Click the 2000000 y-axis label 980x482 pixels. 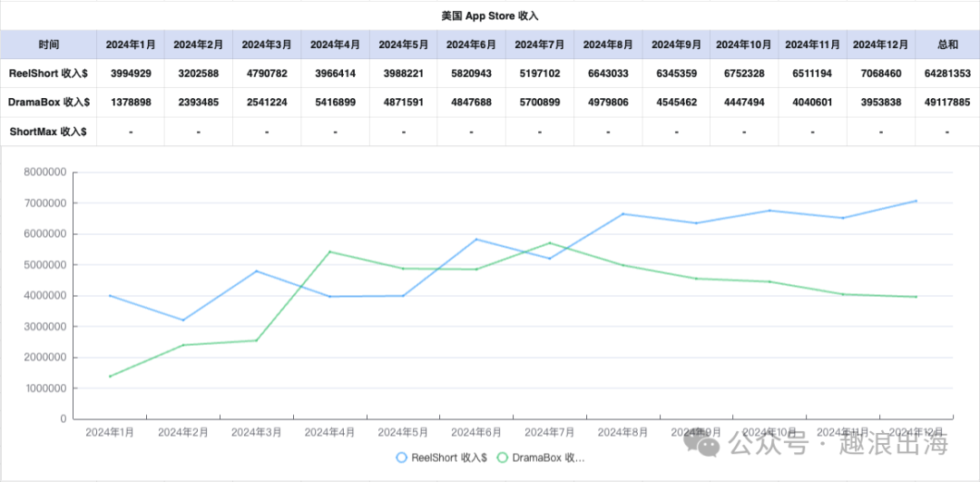[x=45, y=358]
